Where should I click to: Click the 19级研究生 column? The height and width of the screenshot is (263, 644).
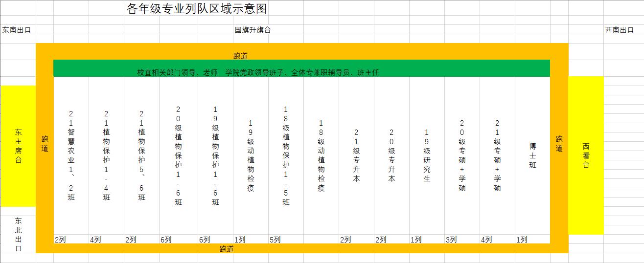tap(427, 155)
